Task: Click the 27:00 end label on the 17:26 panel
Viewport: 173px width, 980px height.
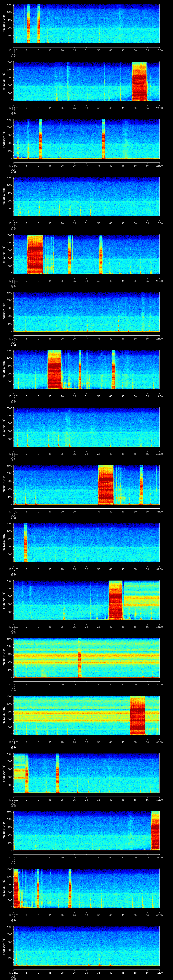Action: 159,281
